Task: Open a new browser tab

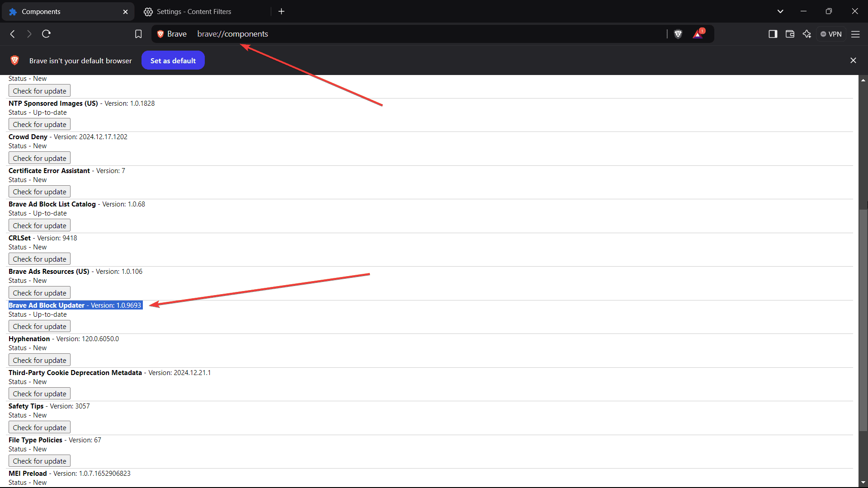Action: pos(281,11)
